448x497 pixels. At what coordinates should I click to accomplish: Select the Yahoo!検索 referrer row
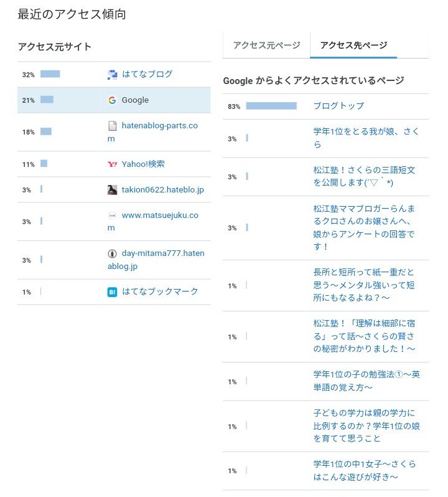tap(114, 164)
